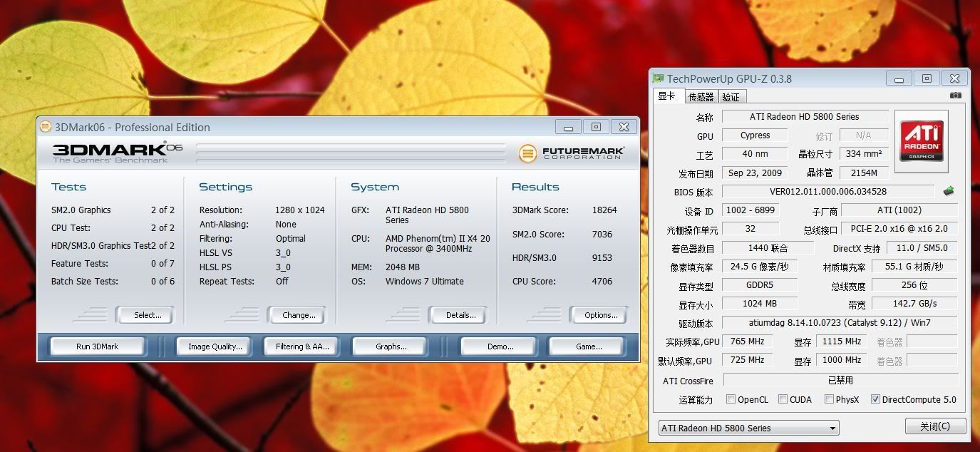Click Run 3DMark button
980x452 pixels.
coord(97,346)
